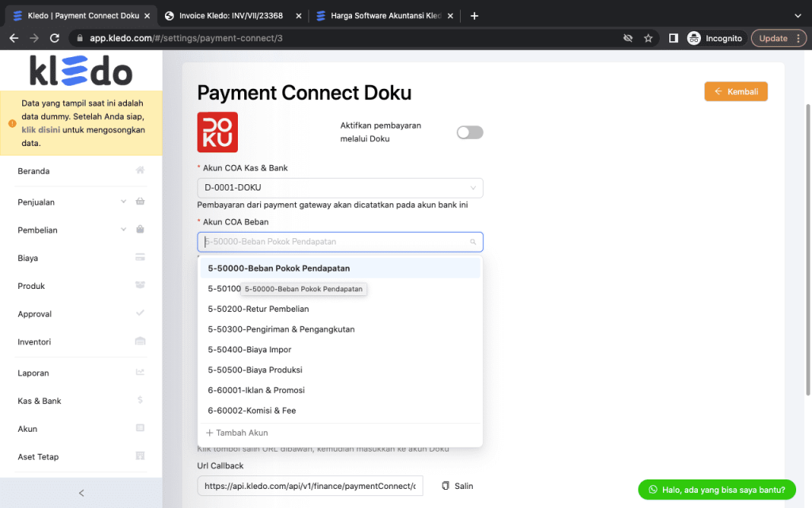Screen dimensions: 812x508
Task: Select 5-50000-Beban Pokok Pendapatan option
Action: (x=340, y=268)
